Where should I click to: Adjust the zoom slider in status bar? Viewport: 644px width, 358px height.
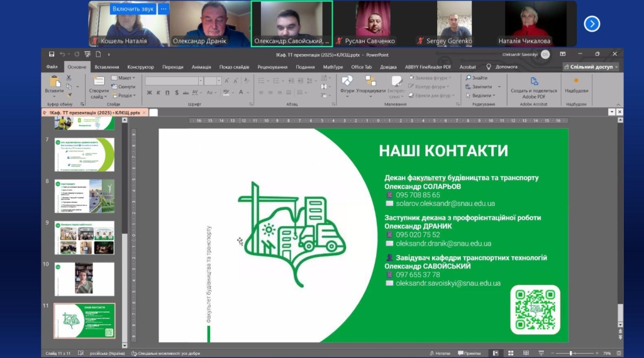click(x=570, y=353)
